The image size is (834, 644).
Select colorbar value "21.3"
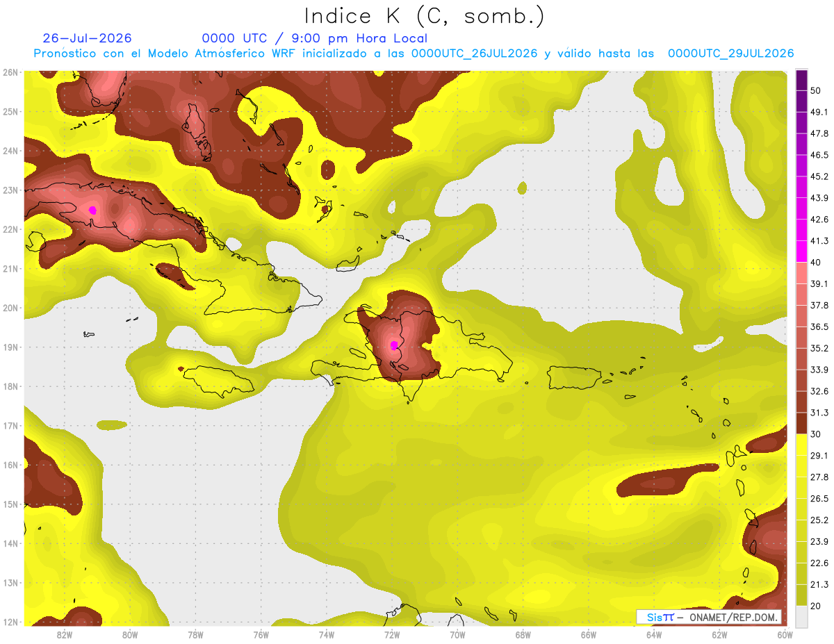tap(819, 584)
